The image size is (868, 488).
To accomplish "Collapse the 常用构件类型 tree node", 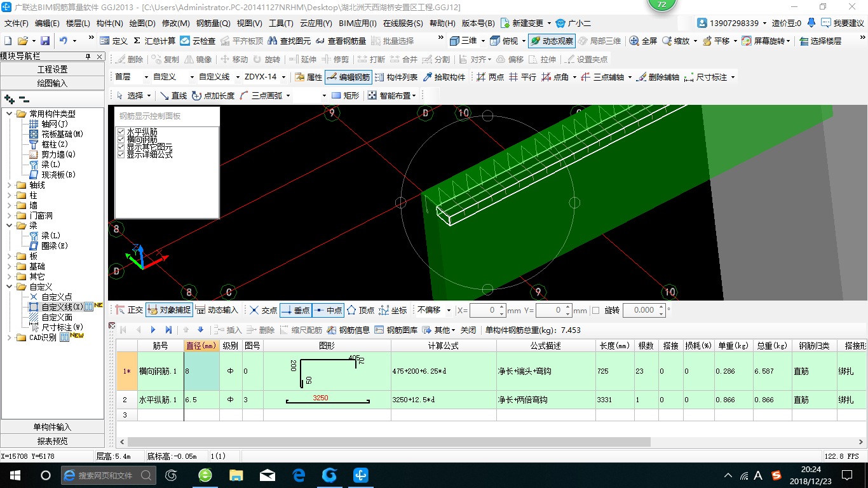I will pos(9,114).
